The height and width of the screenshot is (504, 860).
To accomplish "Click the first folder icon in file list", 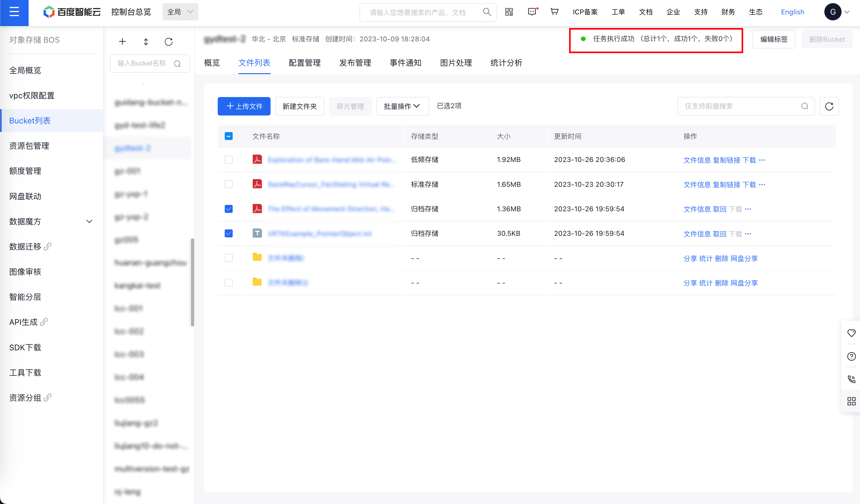I will (x=257, y=258).
